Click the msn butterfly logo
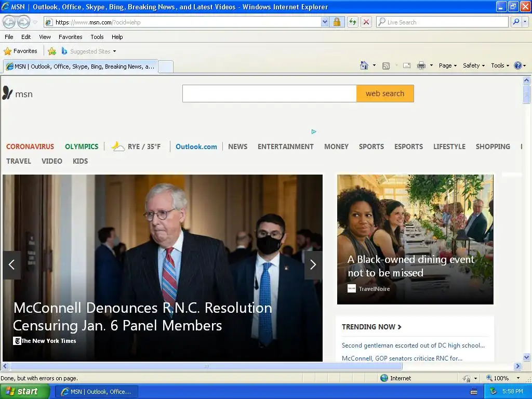Viewport: 532px width, 399px height. (17, 94)
